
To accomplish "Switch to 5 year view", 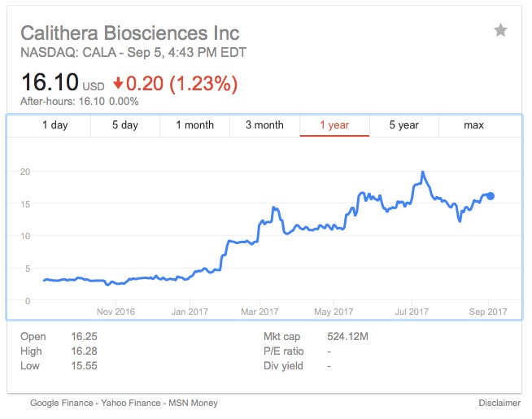I will tap(403, 125).
